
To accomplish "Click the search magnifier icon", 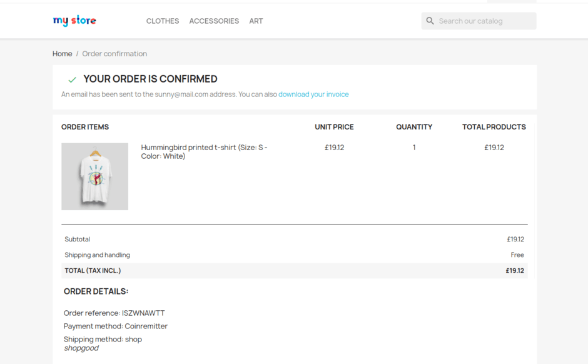I will [x=430, y=21].
